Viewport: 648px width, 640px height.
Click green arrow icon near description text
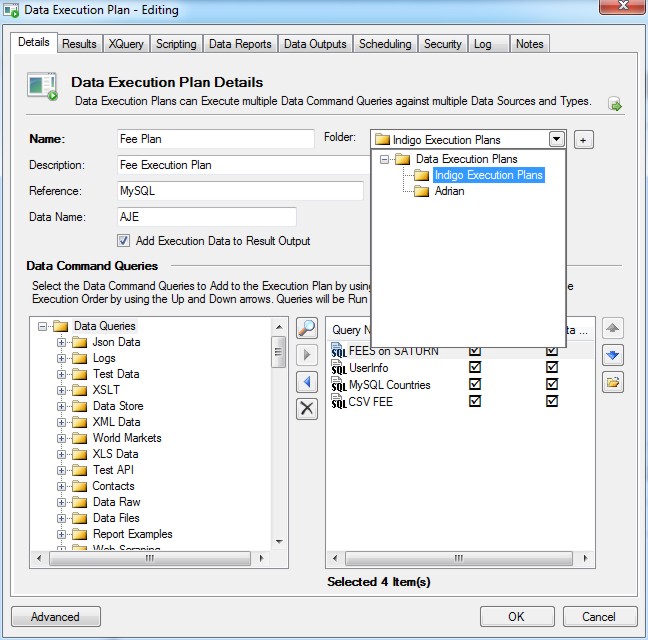(615, 104)
